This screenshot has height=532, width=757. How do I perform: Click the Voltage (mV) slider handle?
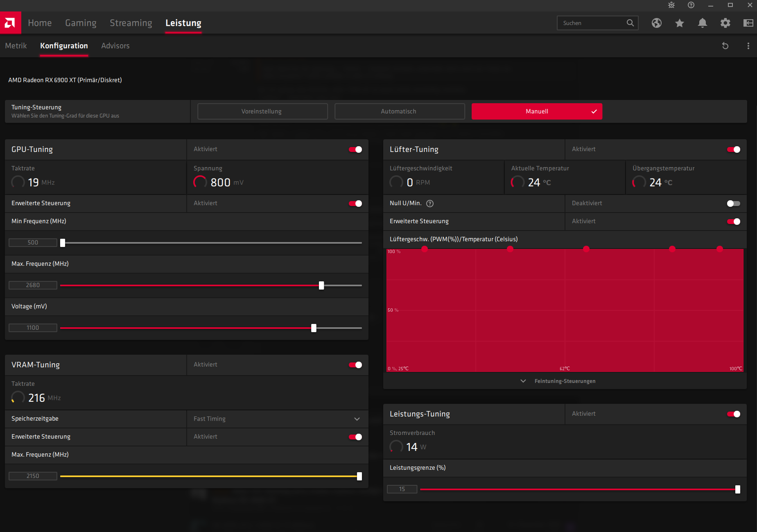coord(314,328)
